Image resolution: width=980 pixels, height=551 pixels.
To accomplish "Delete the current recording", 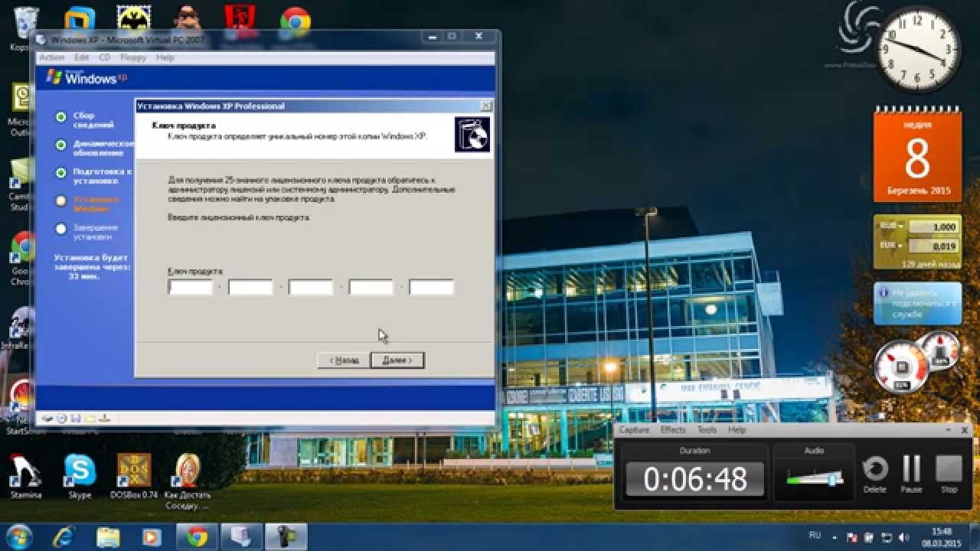I will [x=875, y=474].
